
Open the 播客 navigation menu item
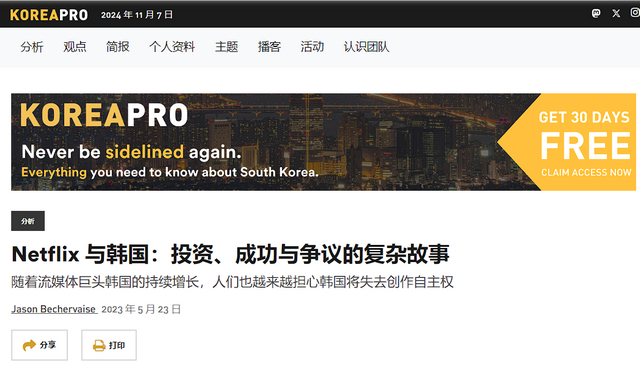[269, 47]
